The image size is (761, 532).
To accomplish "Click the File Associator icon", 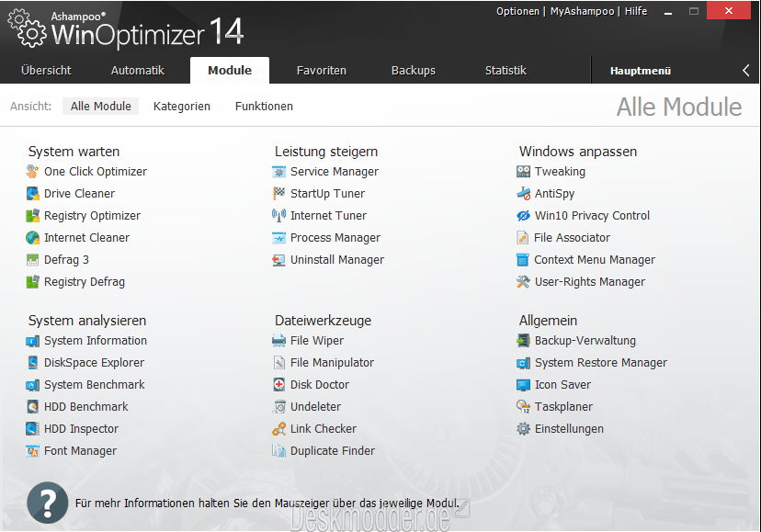I will (x=523, y=237).
